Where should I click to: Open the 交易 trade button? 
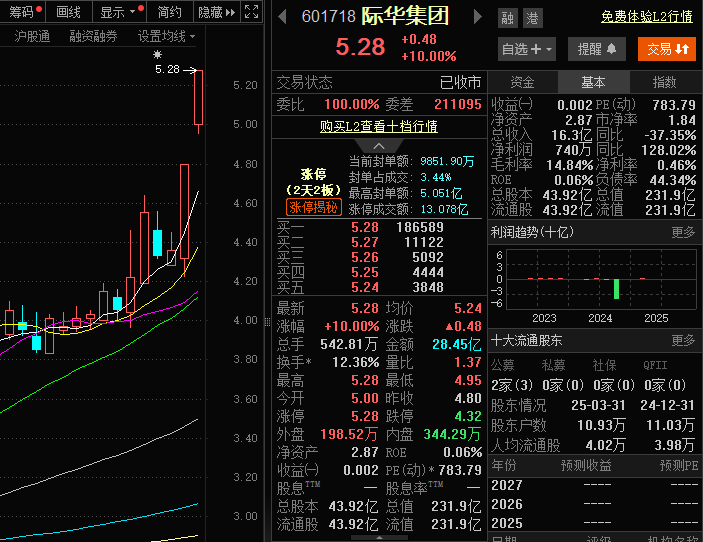(666, 48)
